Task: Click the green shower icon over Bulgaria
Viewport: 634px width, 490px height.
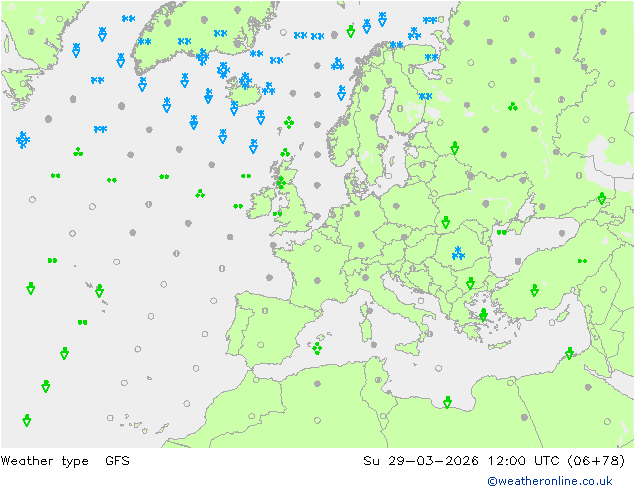Action: pos(470,283)
